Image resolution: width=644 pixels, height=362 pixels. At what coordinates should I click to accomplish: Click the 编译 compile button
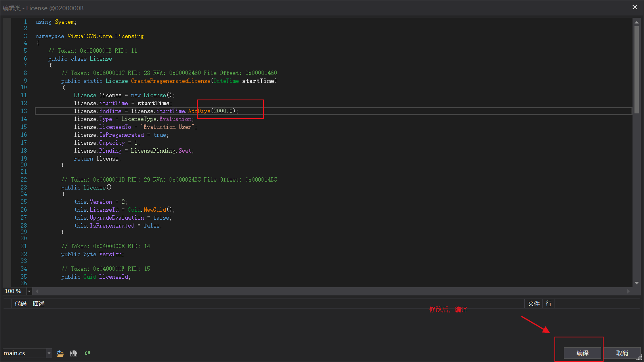pyautogui.click(x=583, y=353)
